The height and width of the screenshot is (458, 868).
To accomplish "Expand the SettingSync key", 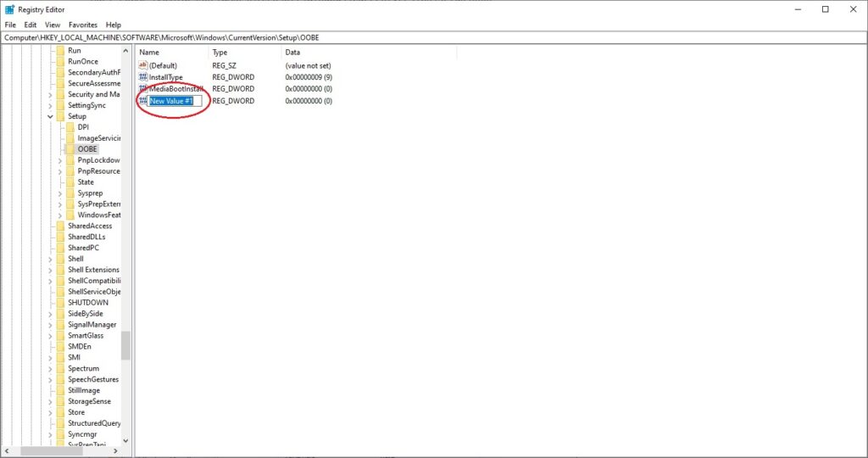I will click(x=50, y=106).
